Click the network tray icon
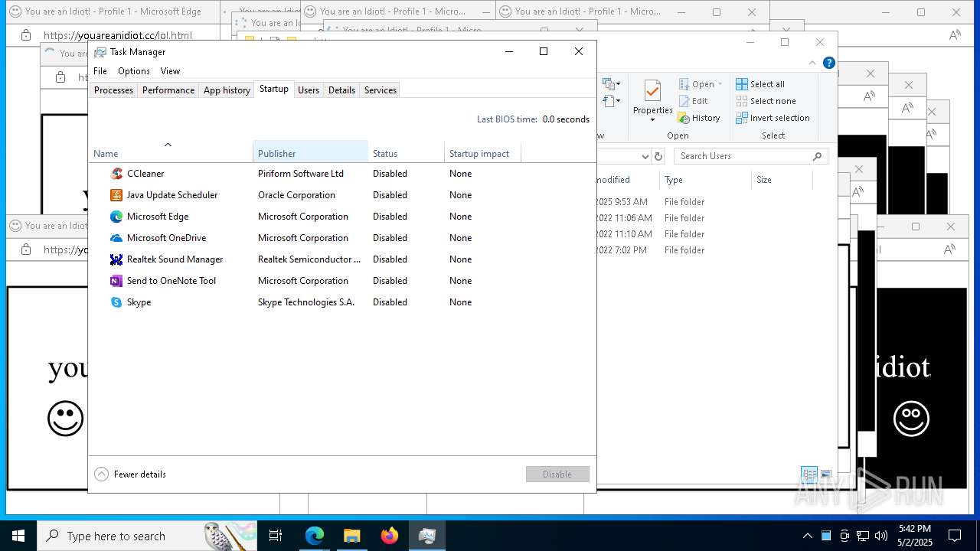Screen dimensions: 980x551 coord(863,536)
